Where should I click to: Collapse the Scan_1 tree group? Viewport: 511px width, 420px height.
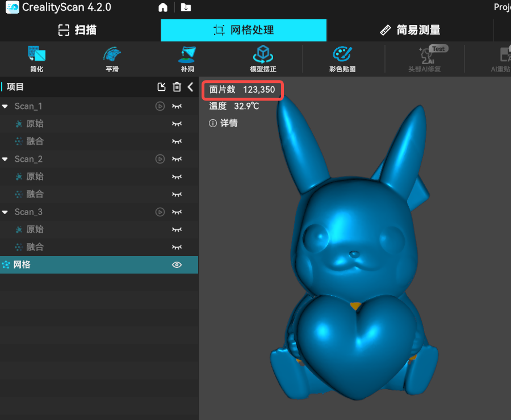click(x=5, y=106)
